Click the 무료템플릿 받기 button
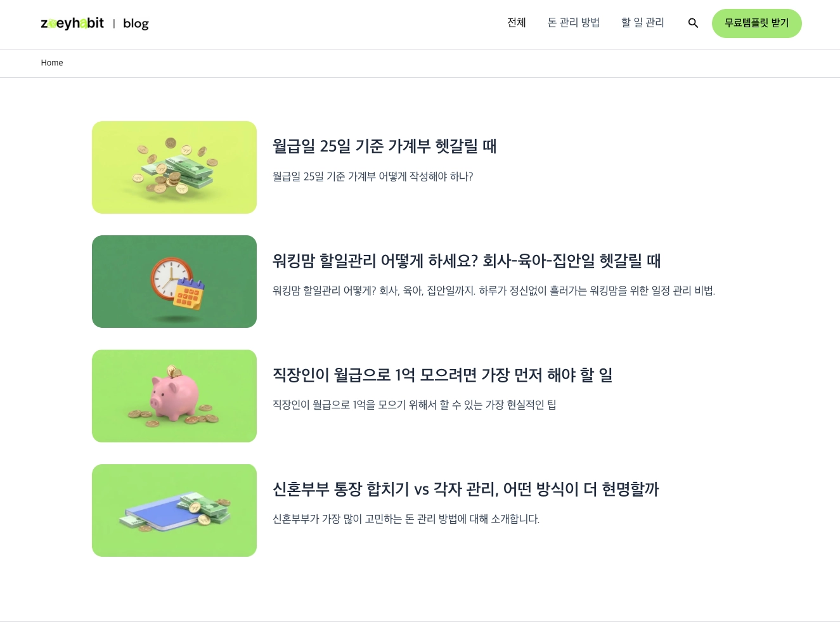Viewport: 840px width, 624px height. (x=757, y=23)
